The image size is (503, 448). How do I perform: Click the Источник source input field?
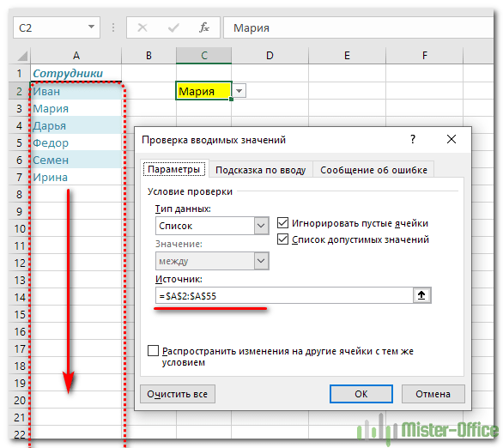(284, 295)
